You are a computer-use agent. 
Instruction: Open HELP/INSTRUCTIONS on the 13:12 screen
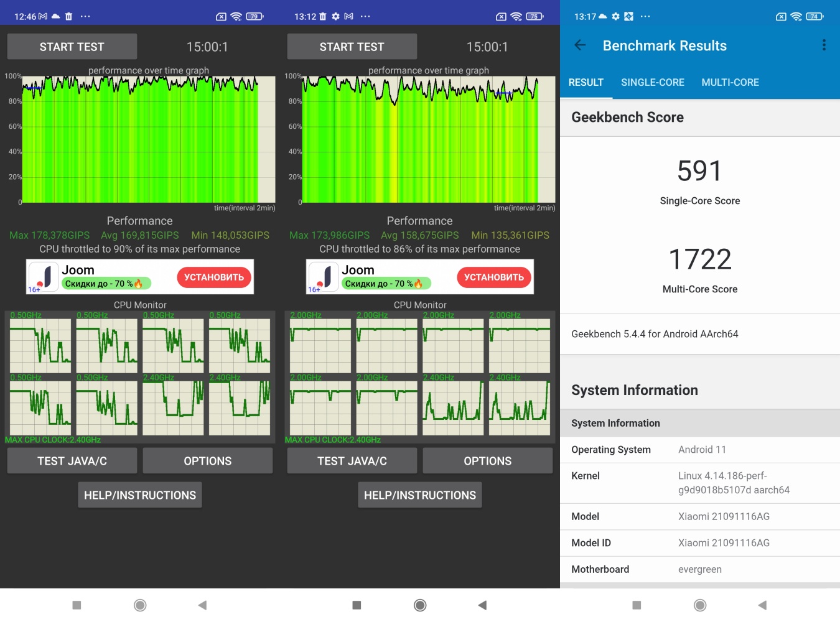[x=419, y=495]
